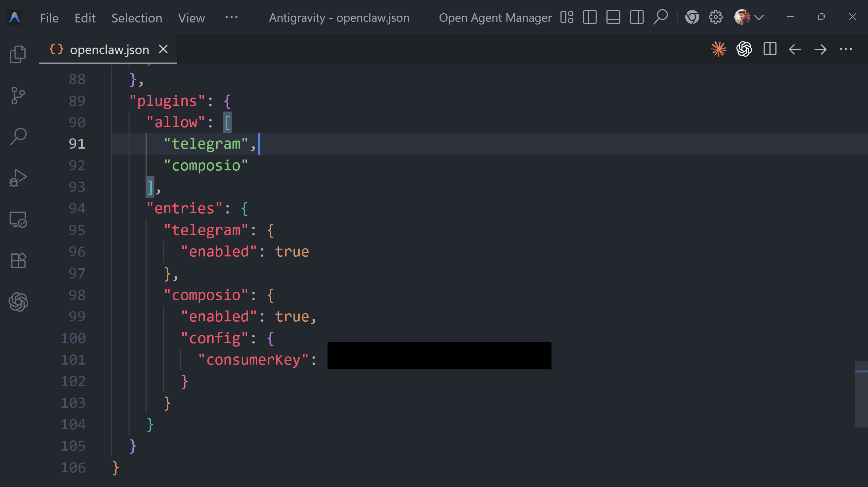Image resolution: width=868 pixels, height=487 pixels.
Task: Expand the hidden menus ellipsis in menu bar
Action: coord(231,17)
